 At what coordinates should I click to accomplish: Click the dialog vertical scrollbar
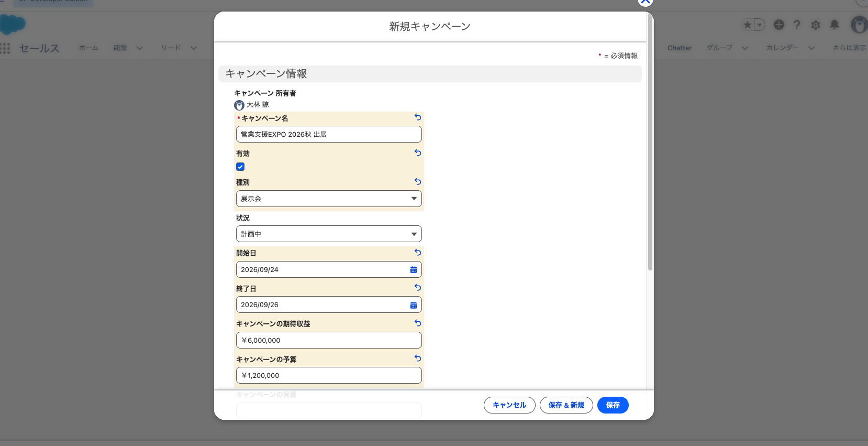coord(650,142)
